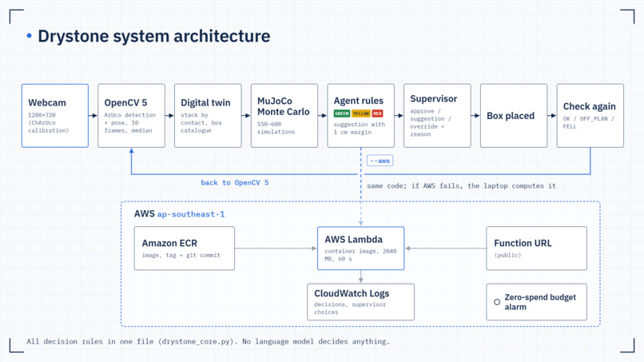This screenshot has width=644, height=362.
Task: Click the 'back to OpenCV 5' label
Action: tap(235, 182)
